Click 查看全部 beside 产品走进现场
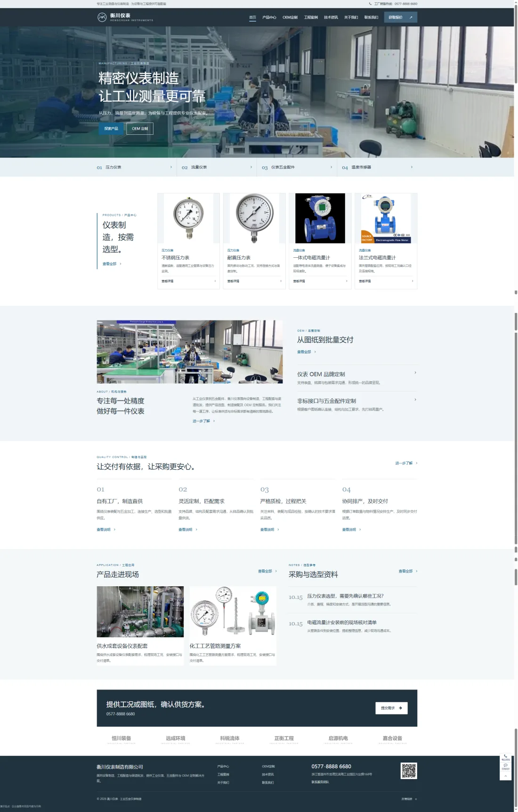This screenshot has width=518, height=812. point(267,571)
